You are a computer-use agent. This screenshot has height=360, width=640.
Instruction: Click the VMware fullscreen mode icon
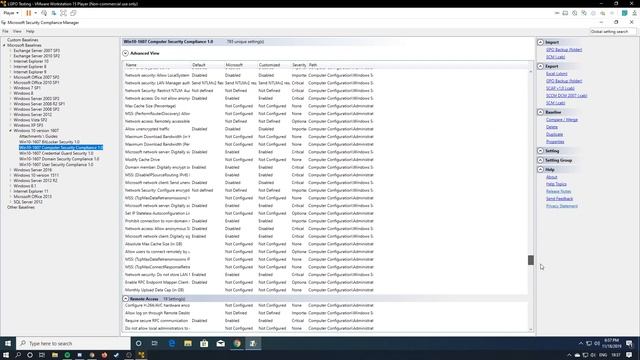(63, 13)
